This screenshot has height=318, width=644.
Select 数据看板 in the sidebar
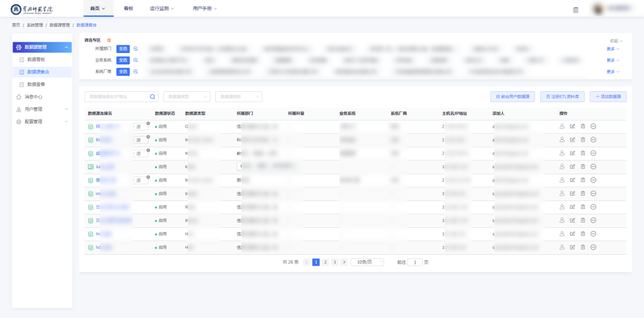36,60
